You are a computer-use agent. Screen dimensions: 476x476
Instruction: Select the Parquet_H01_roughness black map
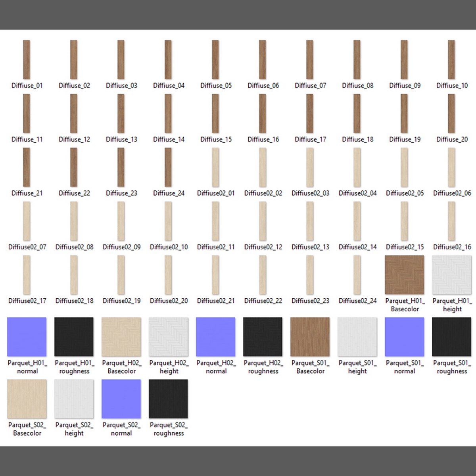click(74, 337)
